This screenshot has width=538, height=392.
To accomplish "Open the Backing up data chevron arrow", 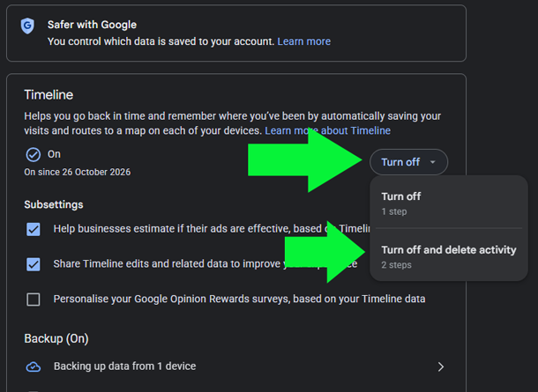I will click(x=441, y=366).
